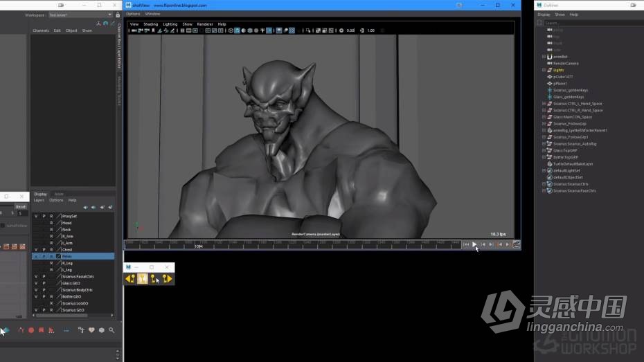Click shotView Window menu
Screen dimensions: 644x362
click(152, 14)
